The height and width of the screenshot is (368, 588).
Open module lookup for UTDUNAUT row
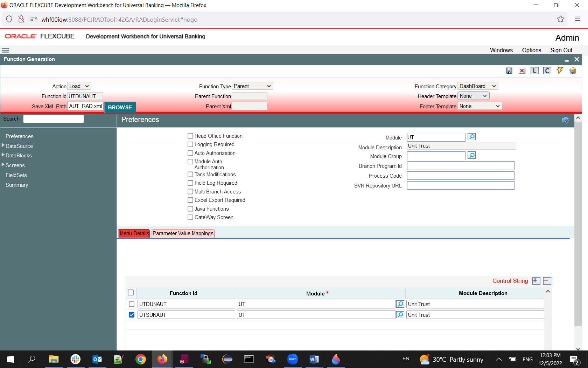400,304
